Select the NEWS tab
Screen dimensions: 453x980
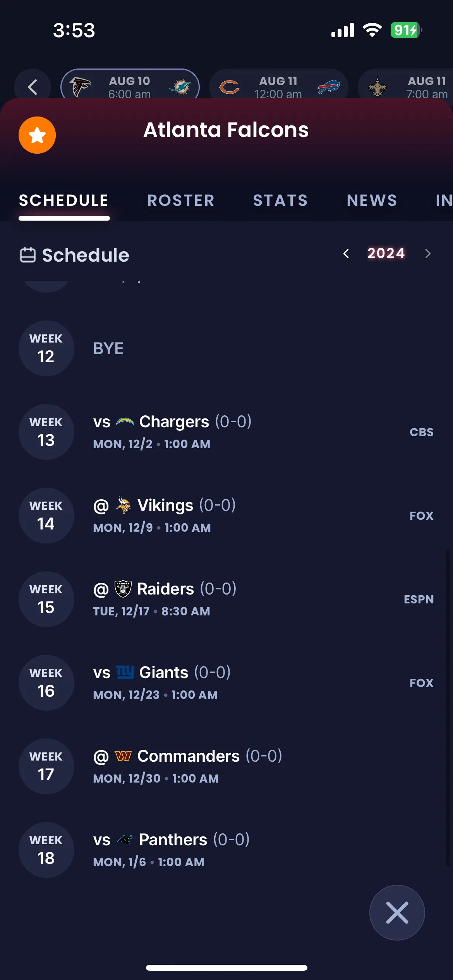(x=372, y=200)
